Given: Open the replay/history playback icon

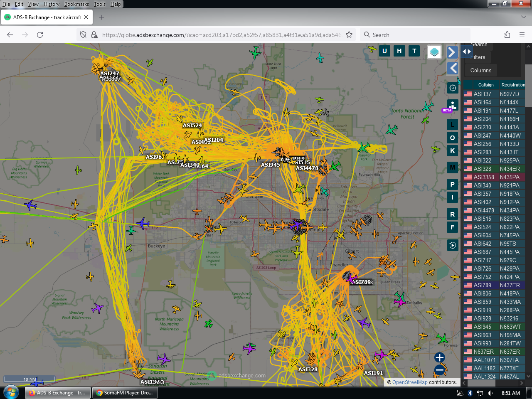Looking at the screenshot, I should (x=453, y=245).
